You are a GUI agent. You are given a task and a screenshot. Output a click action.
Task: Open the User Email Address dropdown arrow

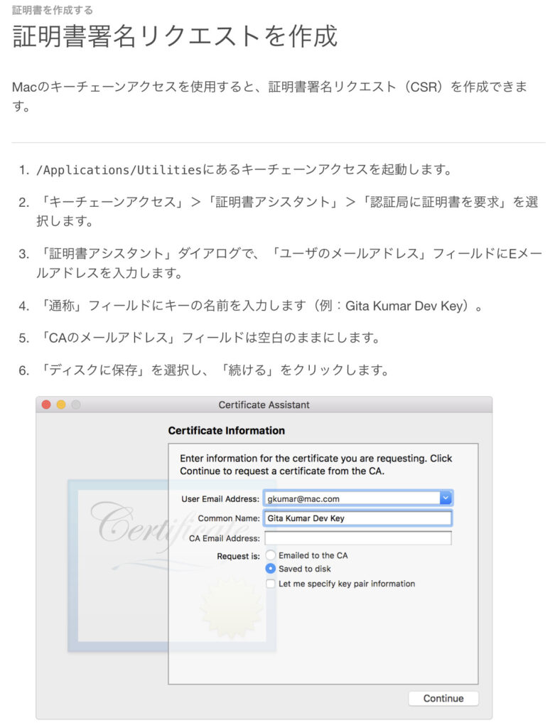pyautogui.click(x=446, y=498)
